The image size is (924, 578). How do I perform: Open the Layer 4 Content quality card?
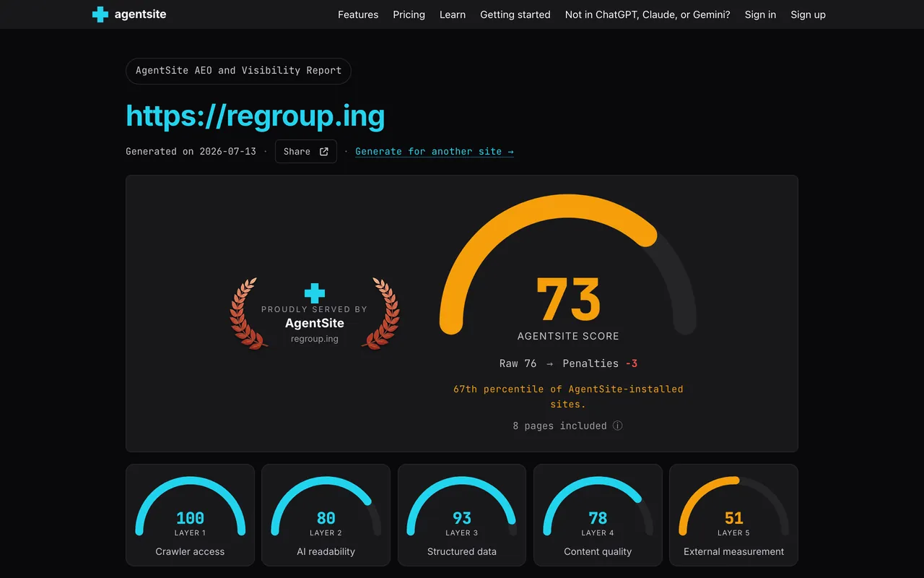pos(598,515)
